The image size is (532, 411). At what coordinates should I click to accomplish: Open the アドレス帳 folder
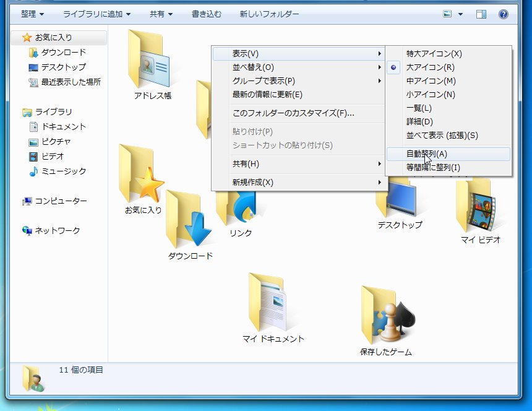pos(152,62)
